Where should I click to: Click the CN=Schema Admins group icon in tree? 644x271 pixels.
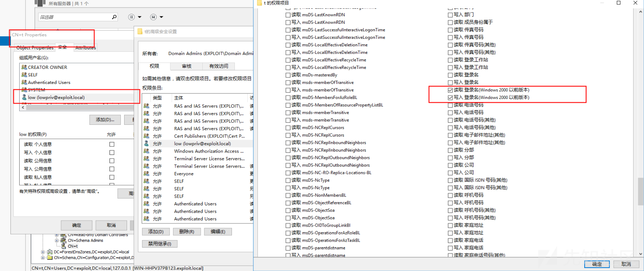[64, 241]
